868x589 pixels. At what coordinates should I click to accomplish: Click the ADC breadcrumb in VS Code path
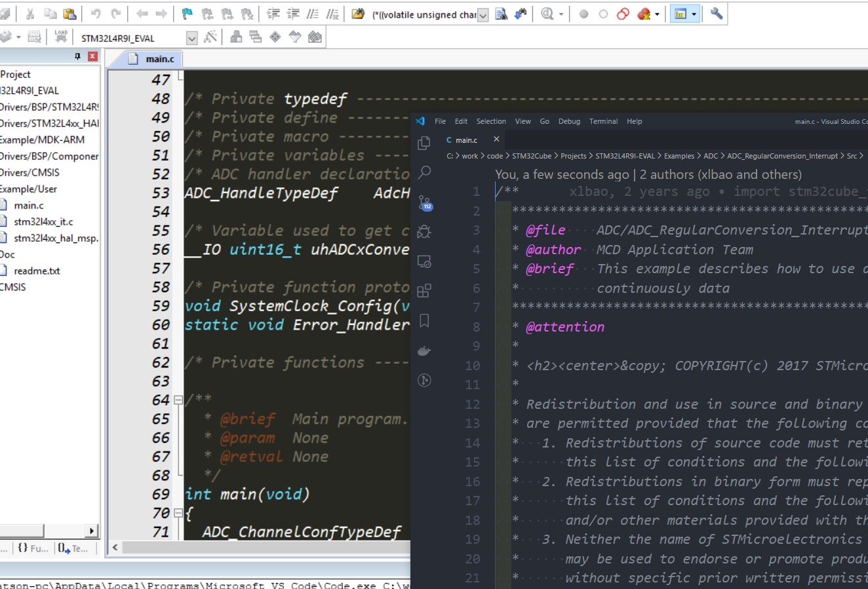click(x=711, y=156)
